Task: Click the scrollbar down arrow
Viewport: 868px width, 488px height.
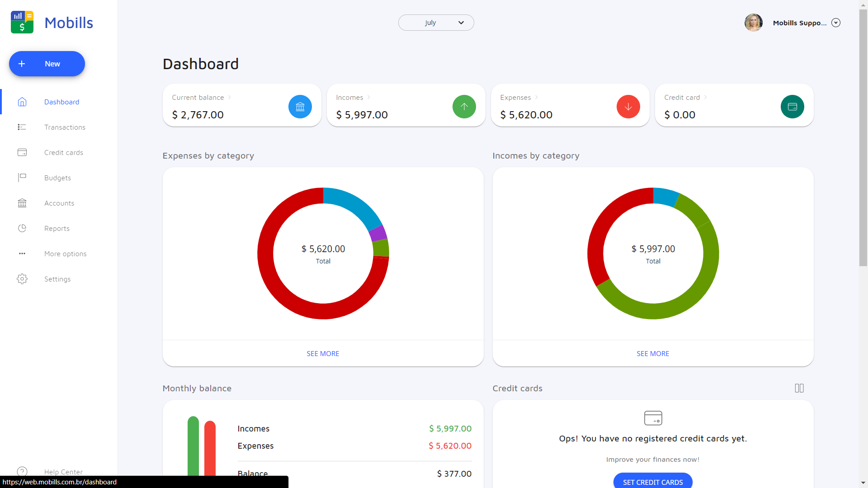Action: (x=863, y=483)
